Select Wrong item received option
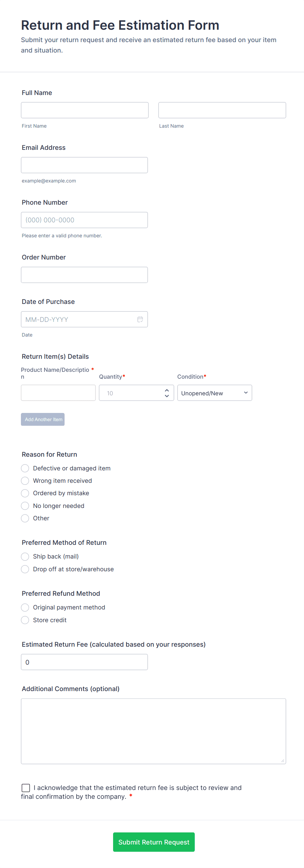 pos(25,481)
